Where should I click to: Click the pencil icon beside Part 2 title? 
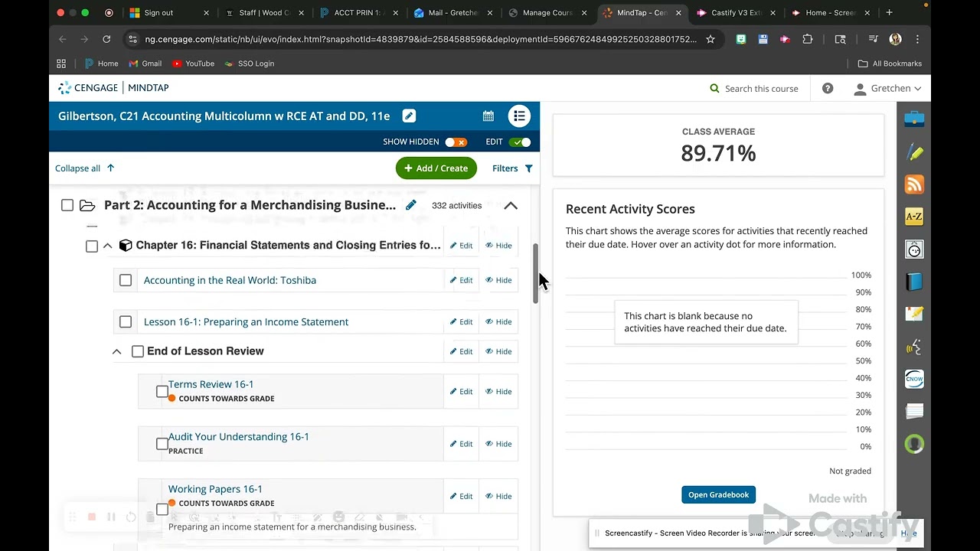411,205
